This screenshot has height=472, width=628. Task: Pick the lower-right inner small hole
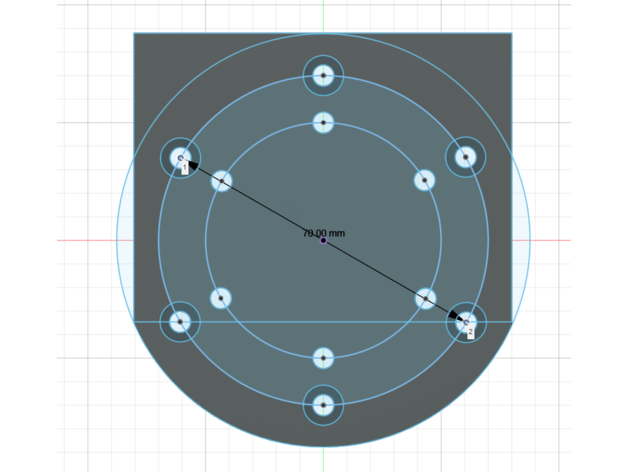pos(425,298)
